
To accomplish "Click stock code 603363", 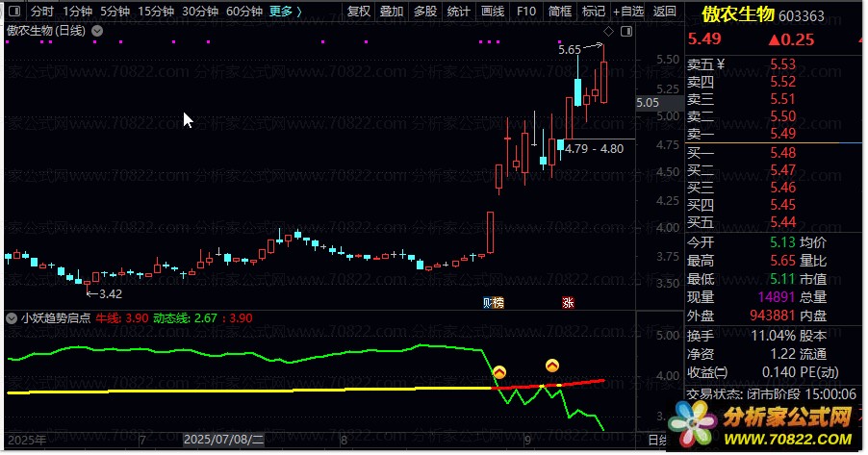I will click(x=802, y=16).
